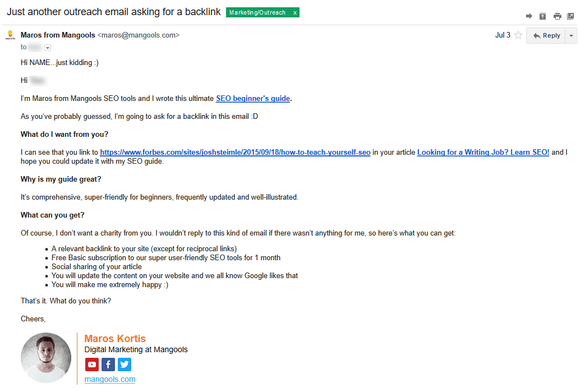Open email in new window icon
This screenshot has width=585, height=392.
(x=570, y=16)
